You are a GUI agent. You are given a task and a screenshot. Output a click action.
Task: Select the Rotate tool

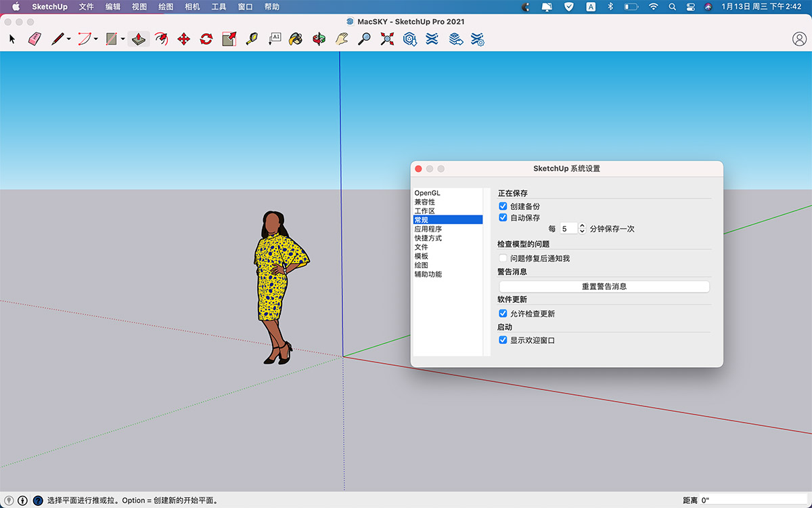(206, 39)
